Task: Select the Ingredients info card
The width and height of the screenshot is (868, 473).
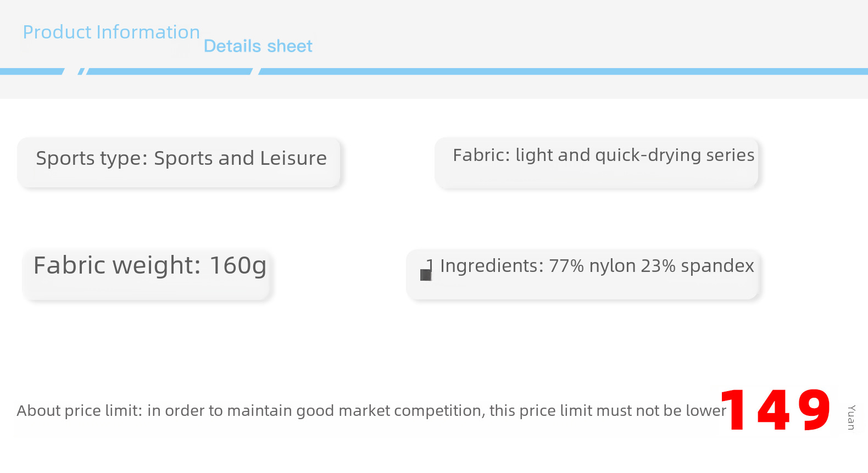Action: click(582, 274)
